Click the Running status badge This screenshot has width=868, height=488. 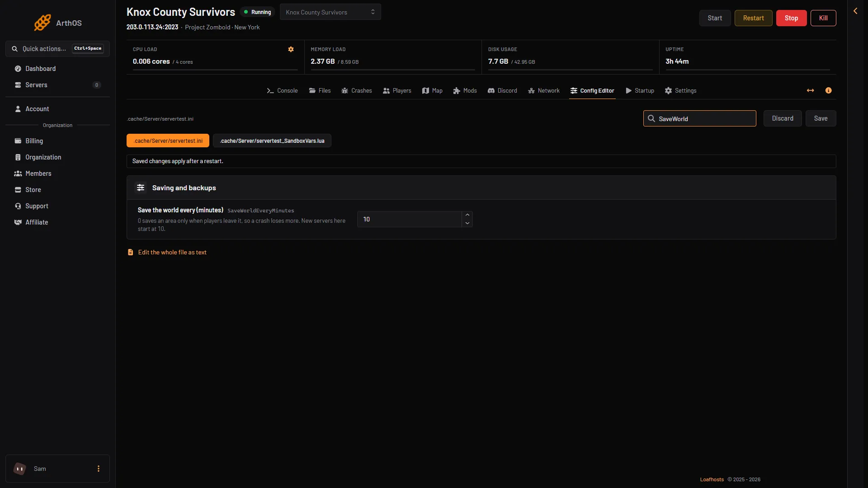coord(257,12)
